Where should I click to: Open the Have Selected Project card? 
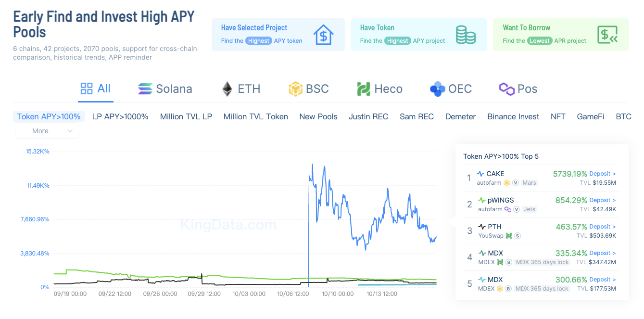(278, 35)
